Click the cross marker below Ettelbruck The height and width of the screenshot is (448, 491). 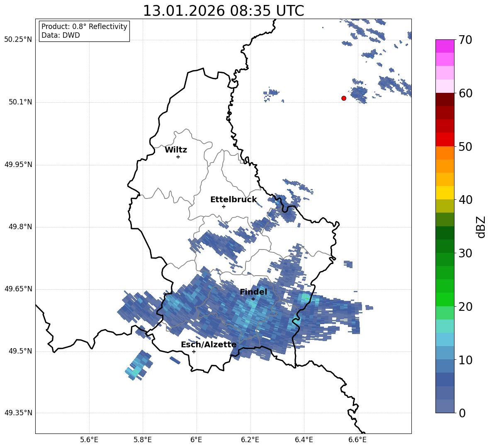224,206
